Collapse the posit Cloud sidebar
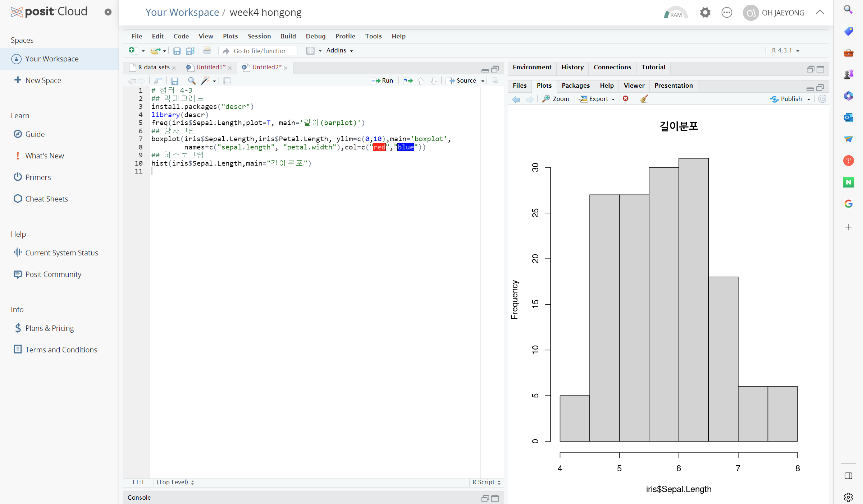Viewport: 863px width, 504px height. tap(108, 12)
